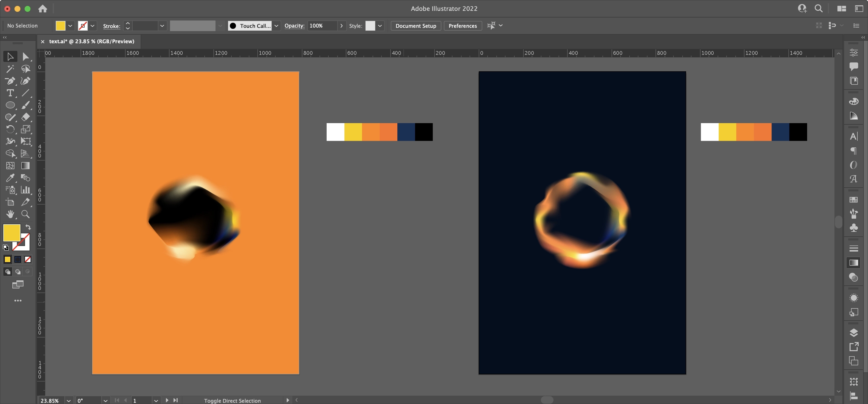Choose the Eyedropper tool
This screenshot has height=404, width=868.
pos(10,178)
